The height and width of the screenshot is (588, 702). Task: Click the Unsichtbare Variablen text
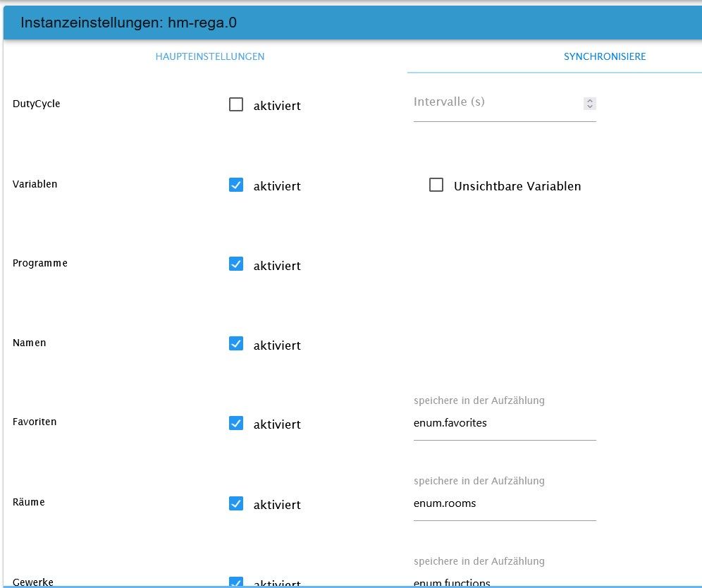pyautogui.click(x=517, y=186)
